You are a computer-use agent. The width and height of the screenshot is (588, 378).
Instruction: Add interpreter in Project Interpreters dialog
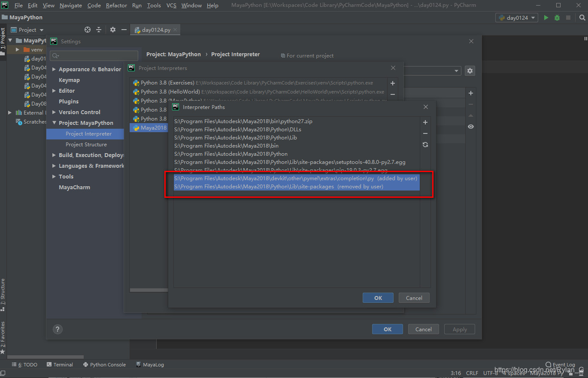point(392,83)
